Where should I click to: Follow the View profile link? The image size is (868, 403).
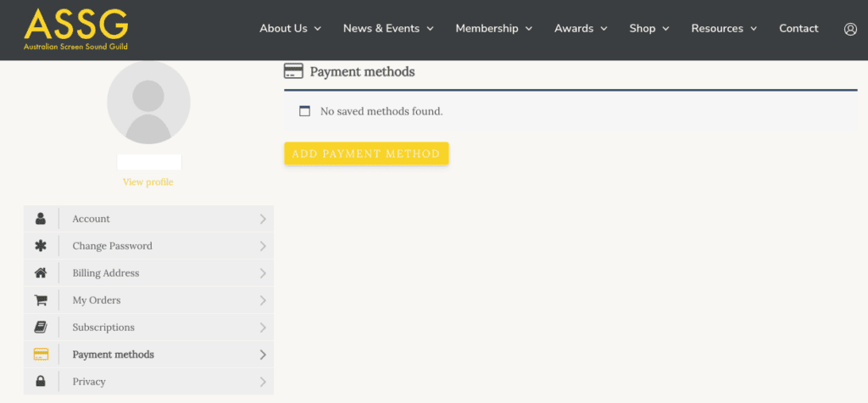147,182
